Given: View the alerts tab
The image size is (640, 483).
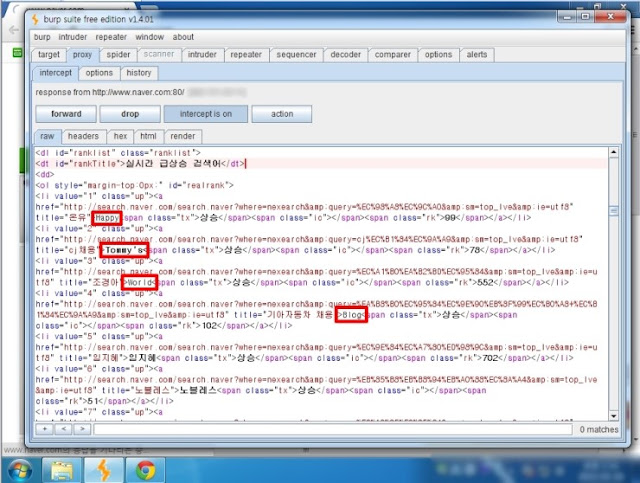Looking at the screenshot, I should coord(477,55).
